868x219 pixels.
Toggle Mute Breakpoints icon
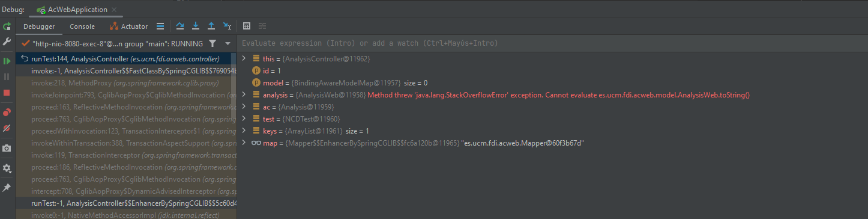point(7,128)
